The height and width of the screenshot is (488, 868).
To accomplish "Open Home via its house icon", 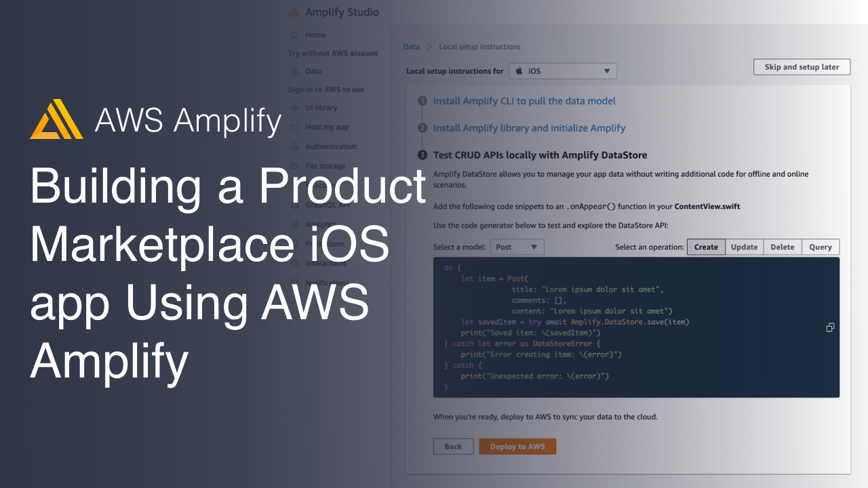I will (294, 35).
